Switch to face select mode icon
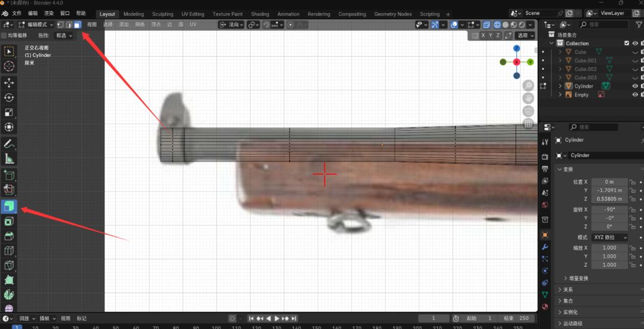This screenshot has height=329, width=644. tap(77, 24)
